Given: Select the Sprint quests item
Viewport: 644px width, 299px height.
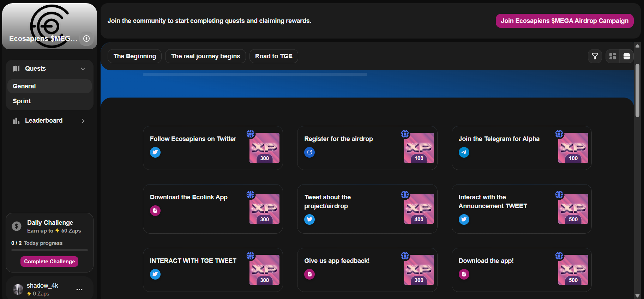Looking at the screenshot, I should pos(49,101).
